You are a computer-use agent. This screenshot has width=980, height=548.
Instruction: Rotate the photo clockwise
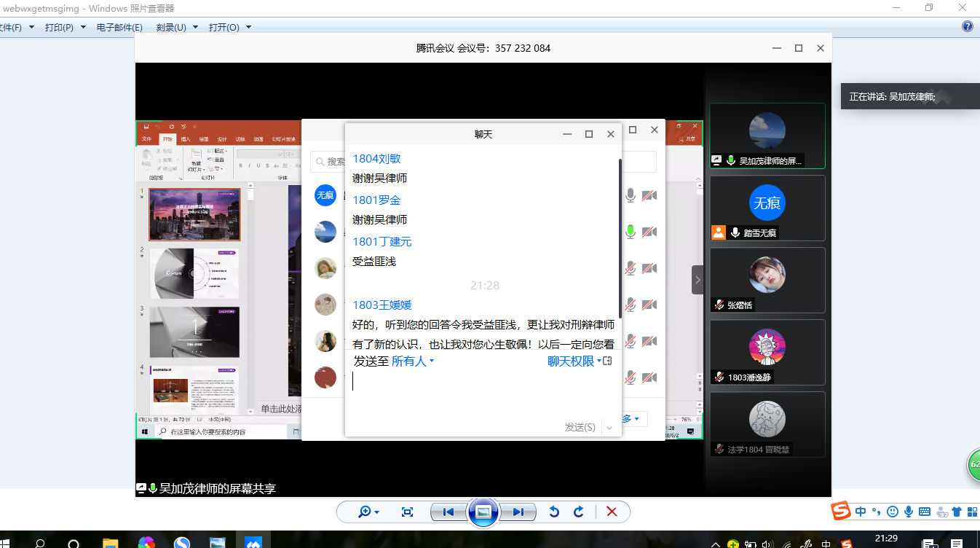coord(579,512)
